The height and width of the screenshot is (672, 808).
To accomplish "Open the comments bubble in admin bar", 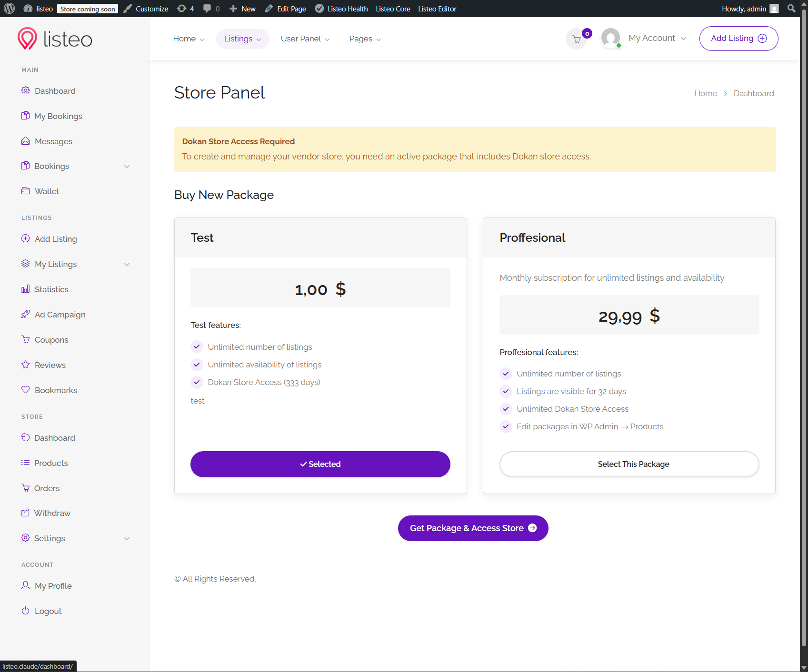I will tap(211, 9).
